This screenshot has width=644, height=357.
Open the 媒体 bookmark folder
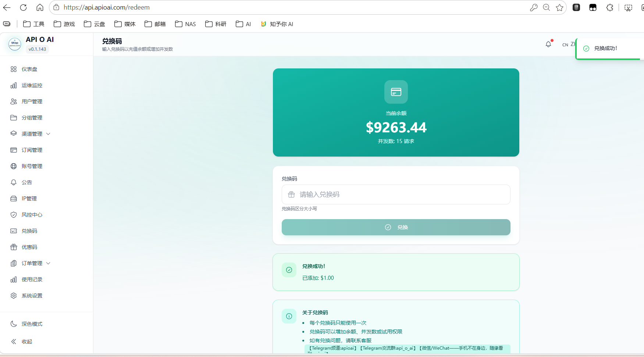pos(125,24)
